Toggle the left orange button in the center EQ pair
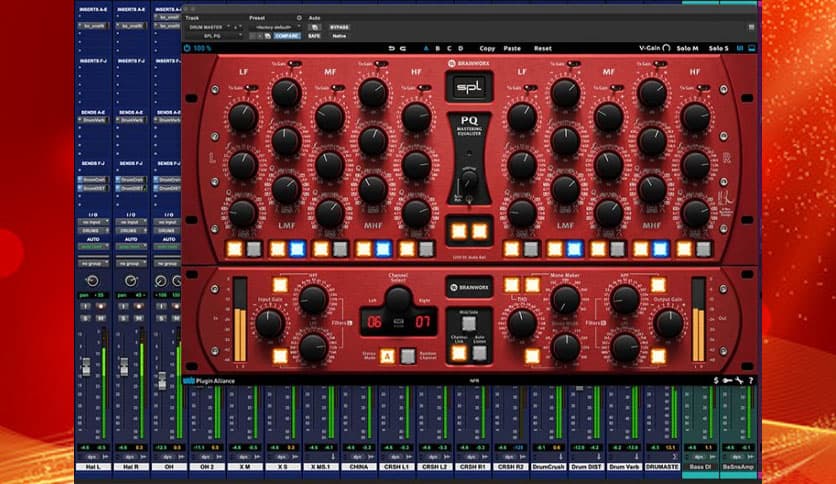 point(459,231)
